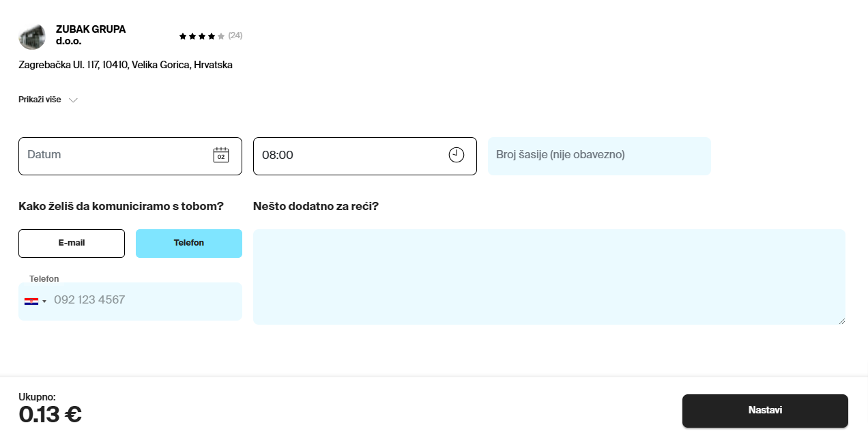This screenshot has height=440, width=868.
Task: Click the 0.13 € total price
Action: [x=50, y=415]
